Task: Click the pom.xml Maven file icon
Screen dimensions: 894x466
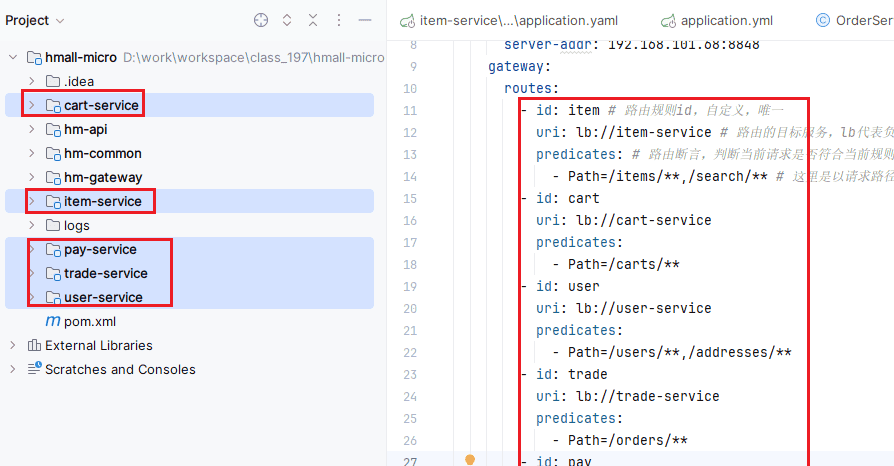Action: point(53,322)
